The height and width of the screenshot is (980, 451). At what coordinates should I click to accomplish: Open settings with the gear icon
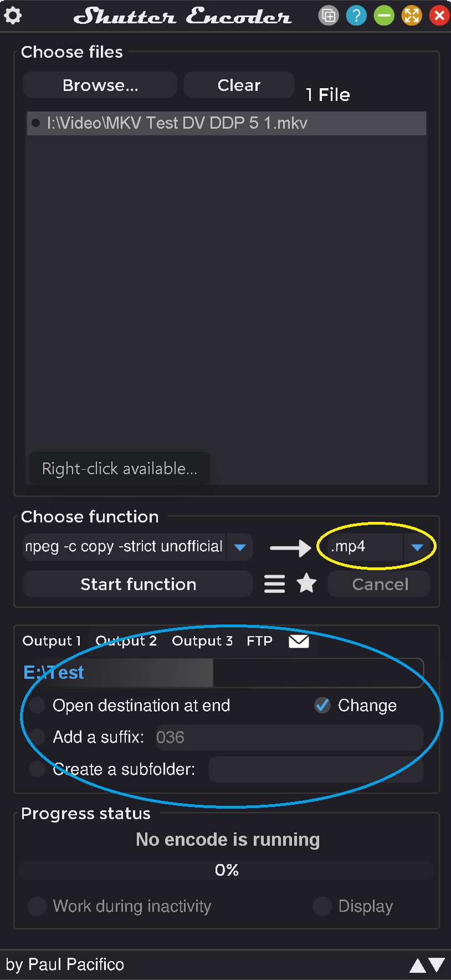tap(13, 16)
